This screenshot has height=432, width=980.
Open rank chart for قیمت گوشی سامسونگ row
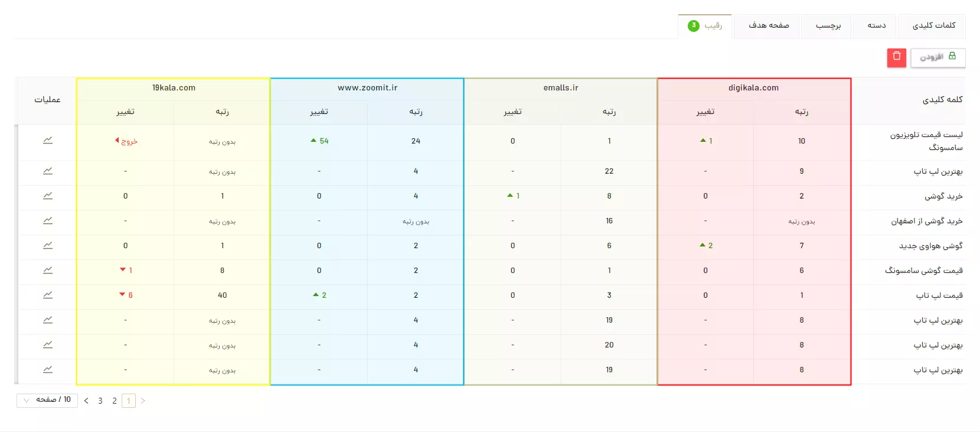48,270
